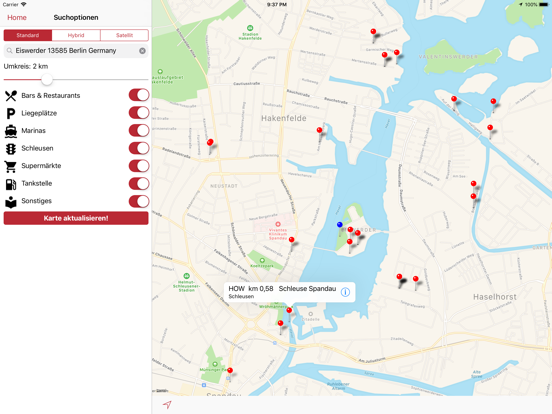The width and height of the screenshot is (552, 414).
Task: Toggle the Supermärkte switch
Action: (139, 166)
